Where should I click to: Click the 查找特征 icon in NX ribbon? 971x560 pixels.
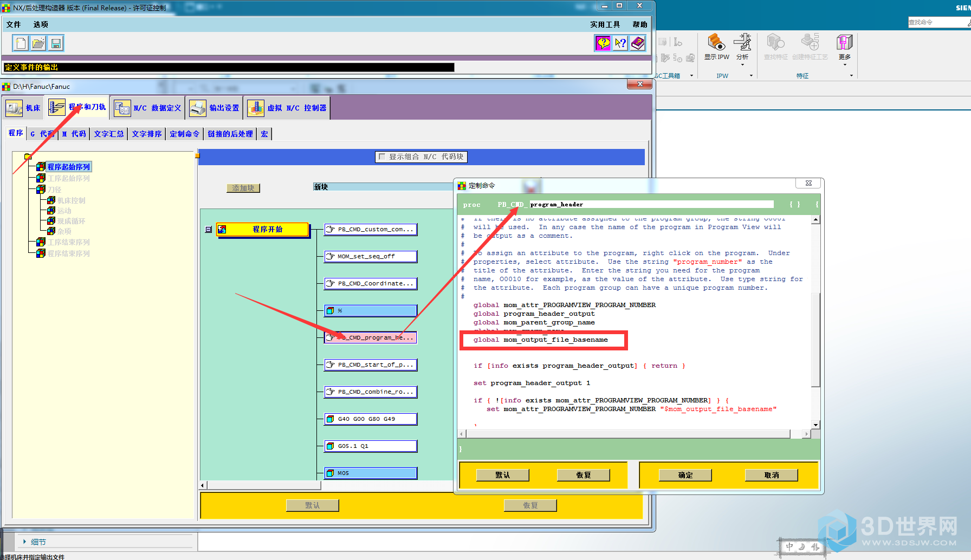[775, 42]
